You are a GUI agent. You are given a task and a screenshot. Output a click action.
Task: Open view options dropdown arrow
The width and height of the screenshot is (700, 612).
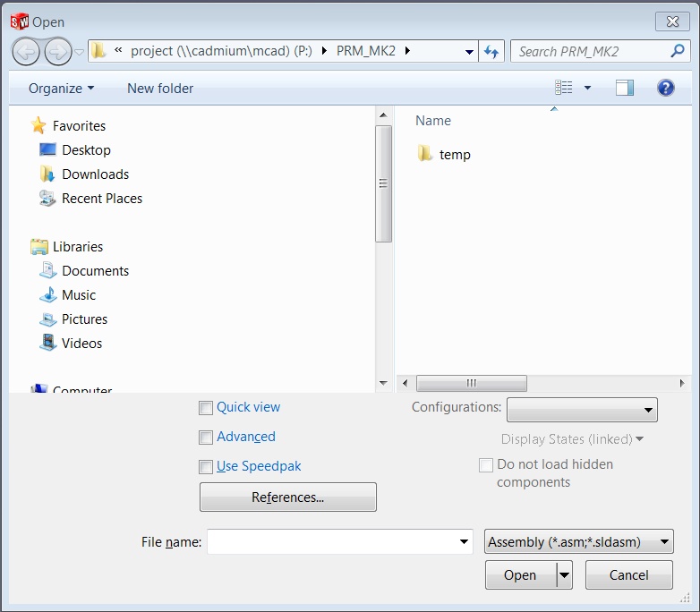[587, 88]
